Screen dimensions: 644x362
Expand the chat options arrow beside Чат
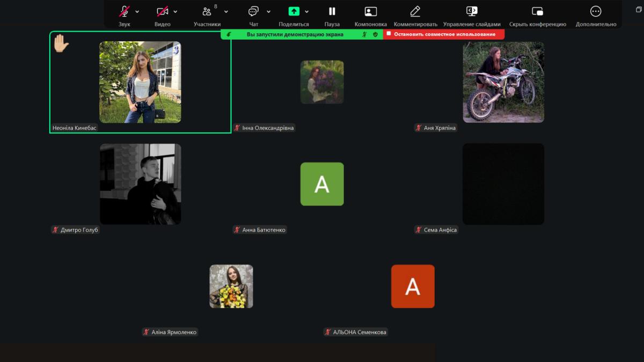pos(268,11)
